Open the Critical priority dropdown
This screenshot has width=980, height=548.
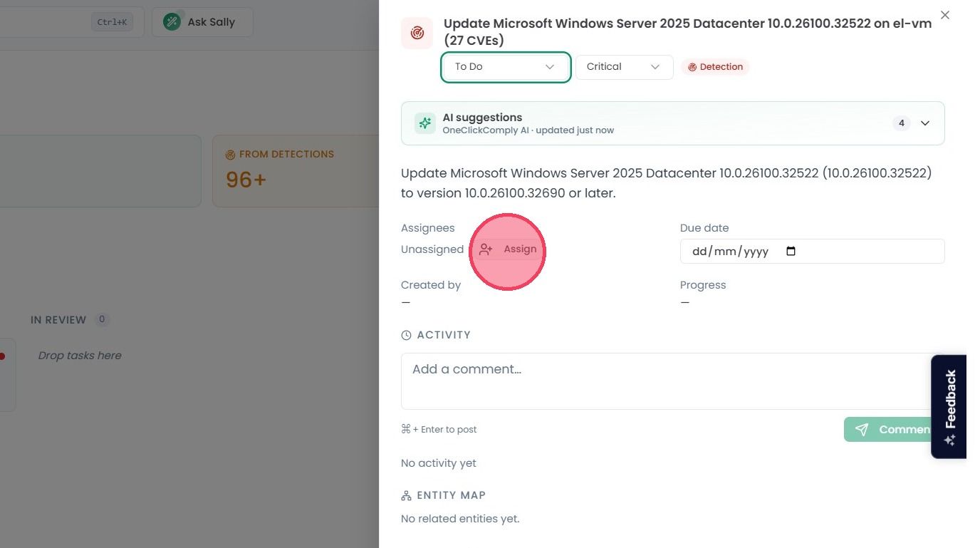[x=624, y=67]
